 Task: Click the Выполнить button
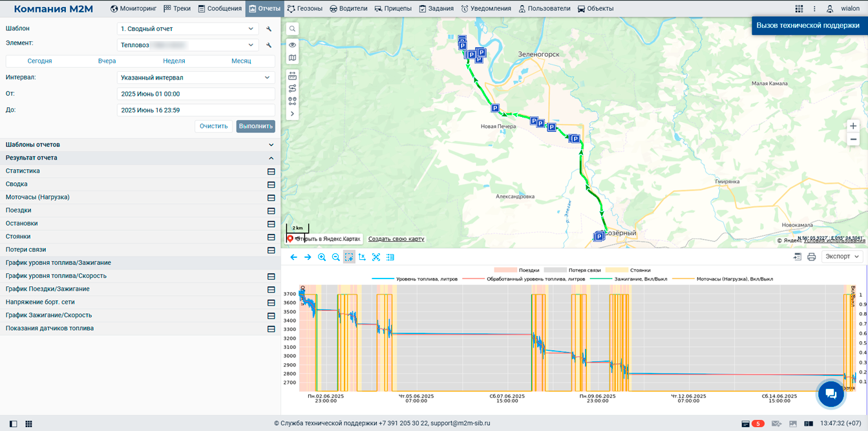pos(256,126)
